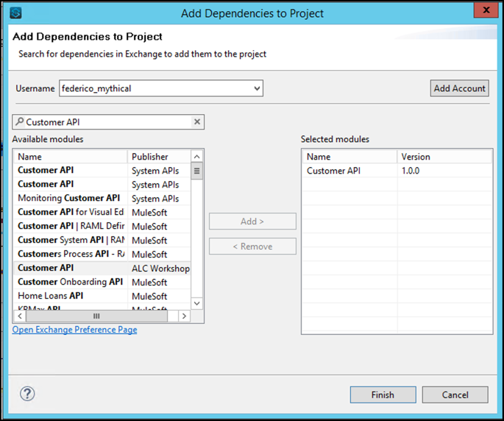
Task: Clear the search box with the X icon
Action: tap(197, 121)
